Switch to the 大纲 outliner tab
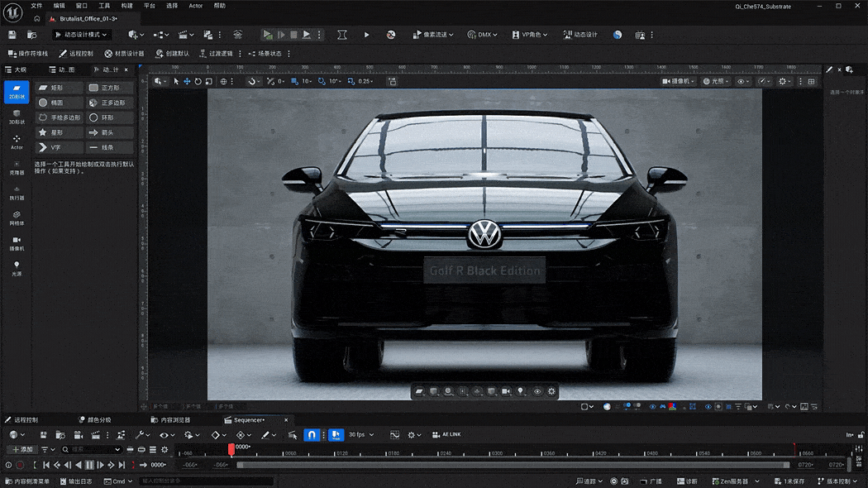The height and width of the screenshot is (488, 868). 17,69
